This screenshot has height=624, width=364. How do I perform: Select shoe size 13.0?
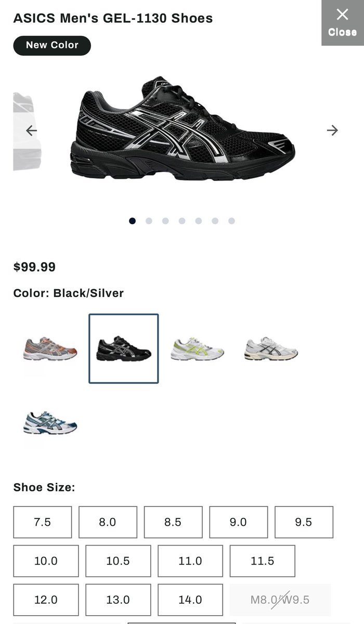coord(118,600)
